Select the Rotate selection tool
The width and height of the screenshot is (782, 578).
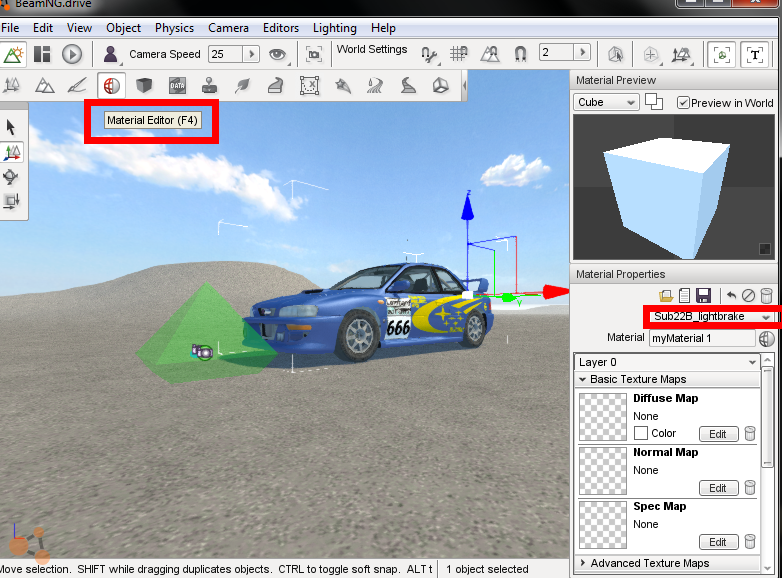pos(10,177)
